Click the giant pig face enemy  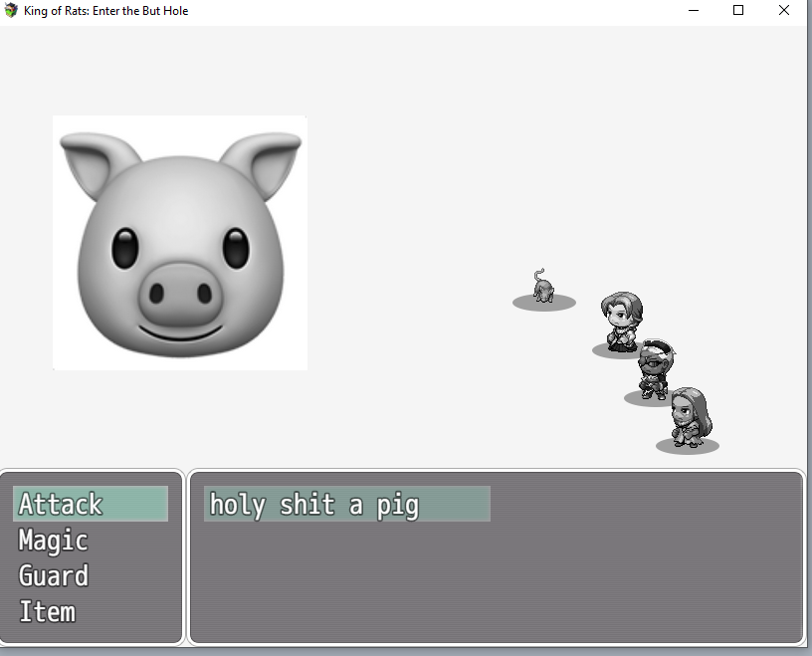click(x=180, y=243)
